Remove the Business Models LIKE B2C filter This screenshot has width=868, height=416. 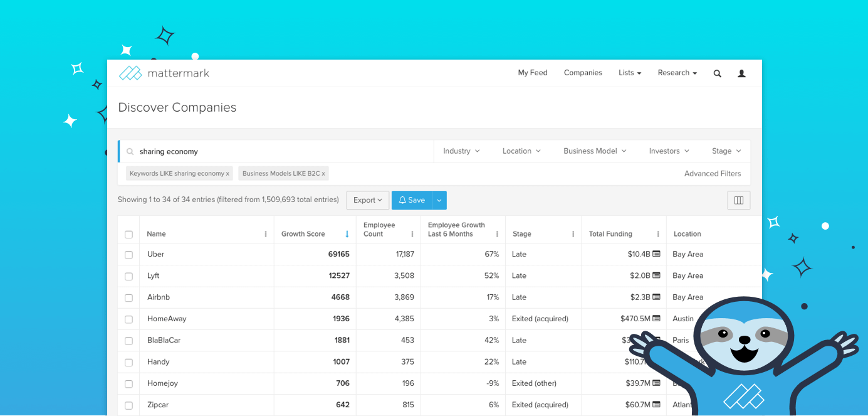tap(323, 174)
